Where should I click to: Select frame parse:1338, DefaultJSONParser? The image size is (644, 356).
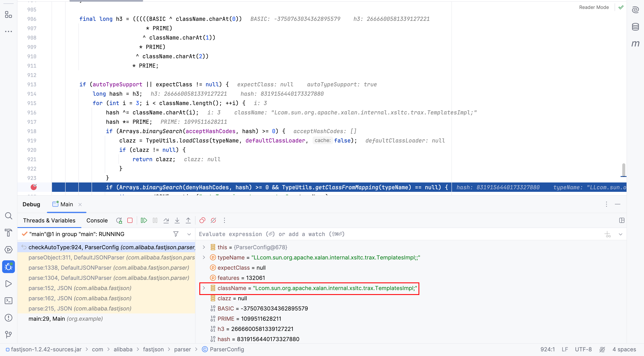[x=106, y=268]
